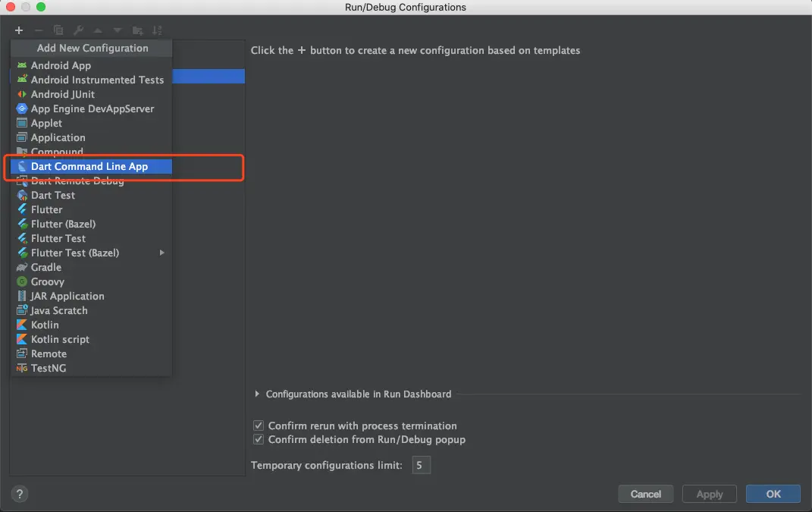812x512 pixels.
Task: Click the Add New Configuration popup header
Action: coord(92,49)
